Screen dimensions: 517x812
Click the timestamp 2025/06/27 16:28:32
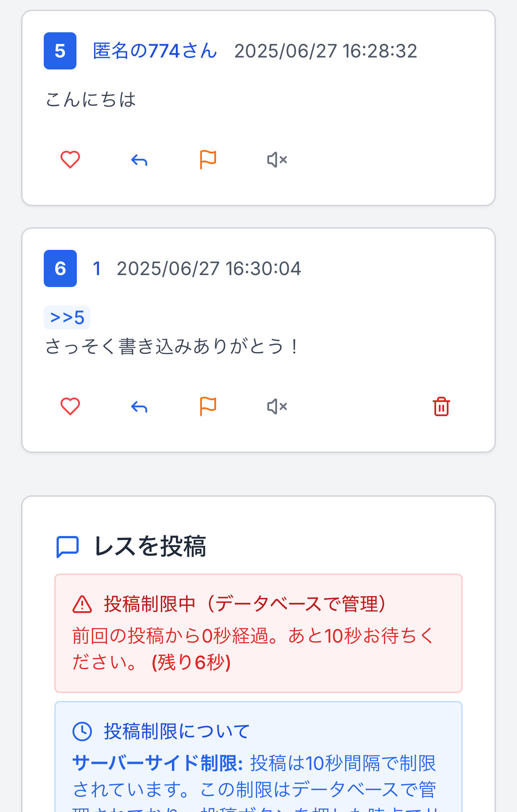click(326, 51)
